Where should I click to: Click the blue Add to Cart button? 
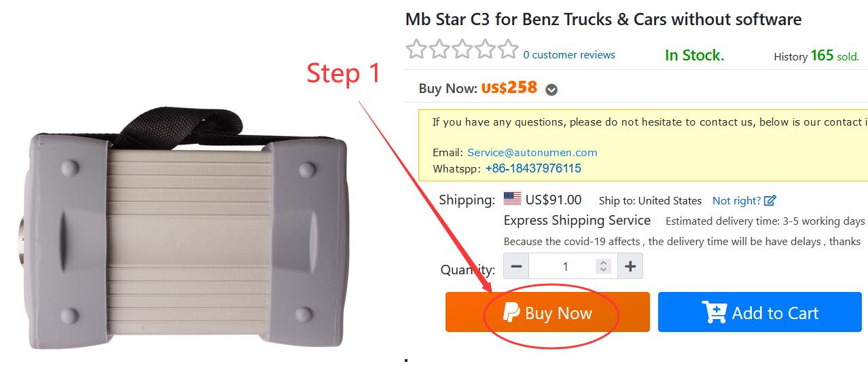759,312
